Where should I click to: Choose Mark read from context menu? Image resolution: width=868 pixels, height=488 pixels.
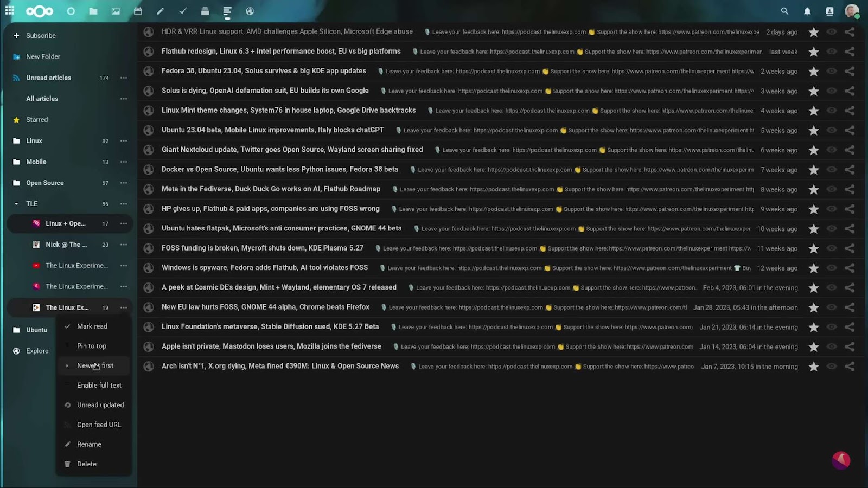93,326
